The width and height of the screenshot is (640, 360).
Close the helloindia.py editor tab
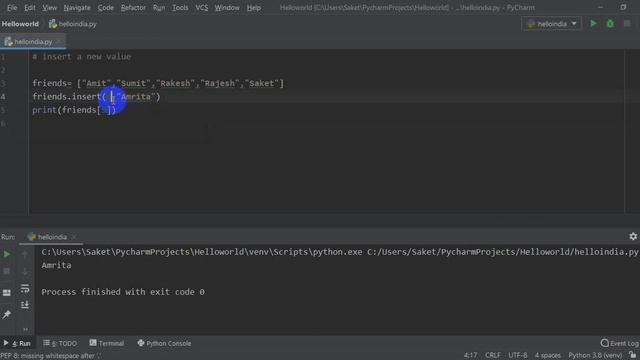59,42
